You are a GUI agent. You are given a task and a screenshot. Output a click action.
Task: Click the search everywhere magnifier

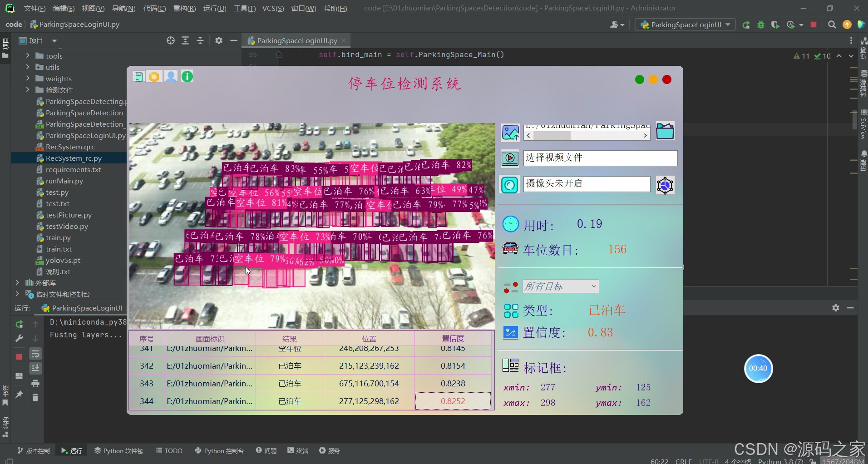pos(832,25)
